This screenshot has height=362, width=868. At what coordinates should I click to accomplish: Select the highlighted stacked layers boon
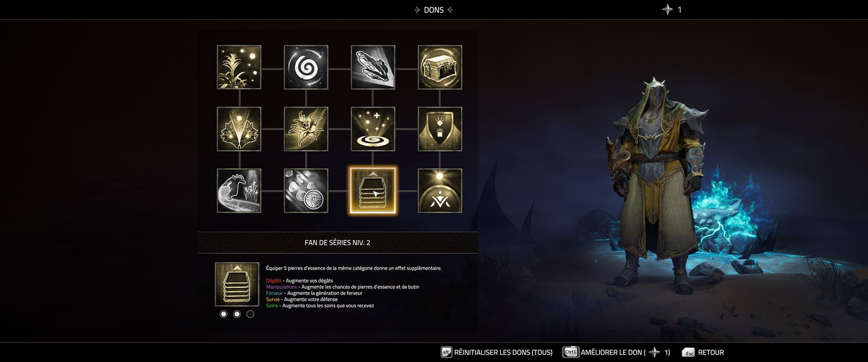(373, 191)
